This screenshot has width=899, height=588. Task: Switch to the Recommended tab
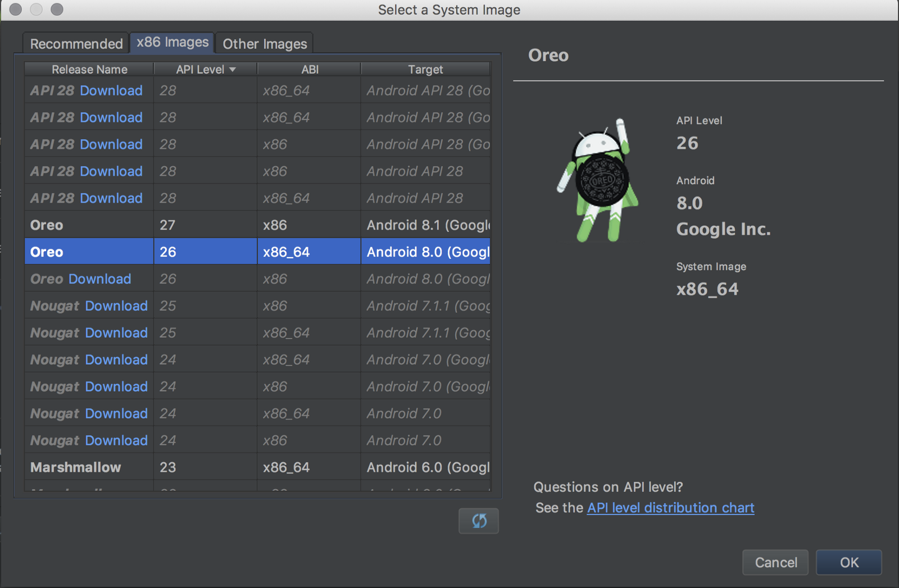point(76,44)
